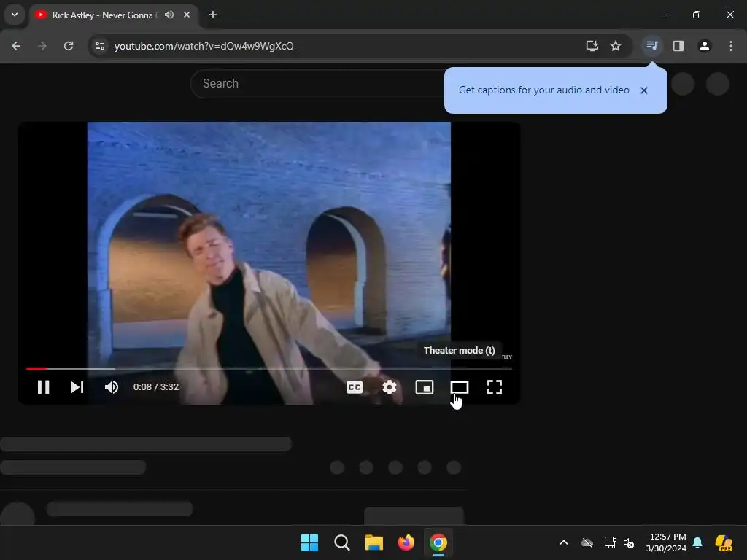747x560 pixels.
Task: Toggle closed captions with the CC button
Action: (x=355, y=387)
